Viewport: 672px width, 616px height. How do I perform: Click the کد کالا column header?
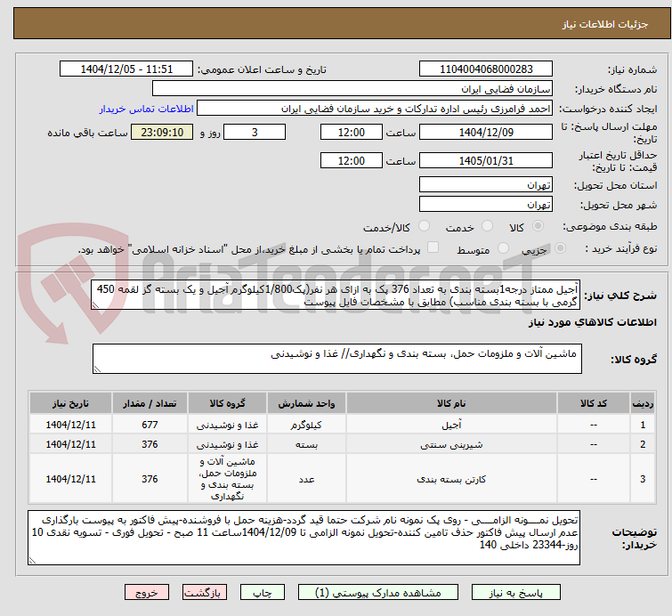coord(594,403)
